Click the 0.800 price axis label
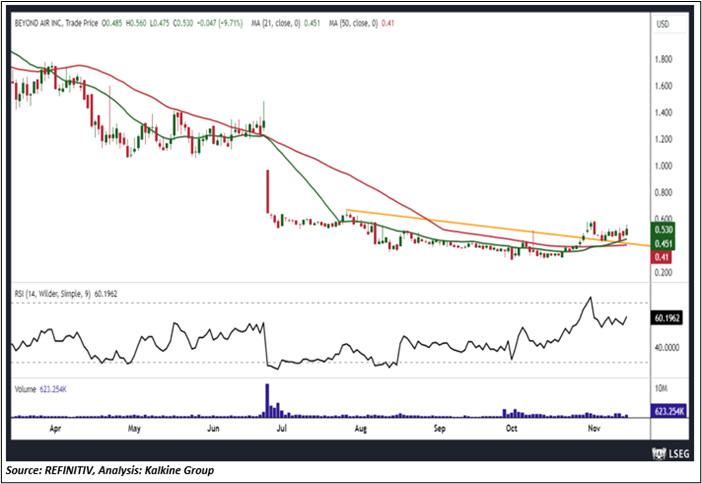702x484 pixels. [x=664, y=193]
